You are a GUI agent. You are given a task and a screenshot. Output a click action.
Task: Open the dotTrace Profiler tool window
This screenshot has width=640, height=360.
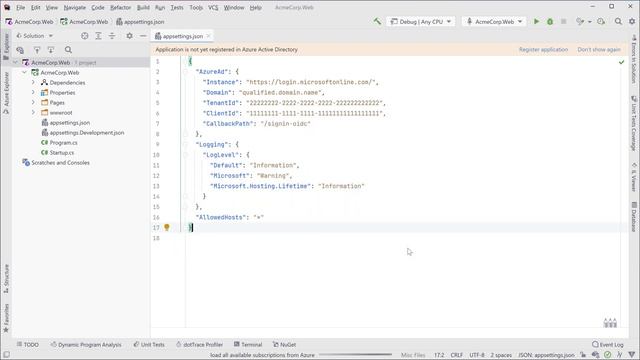199,344
